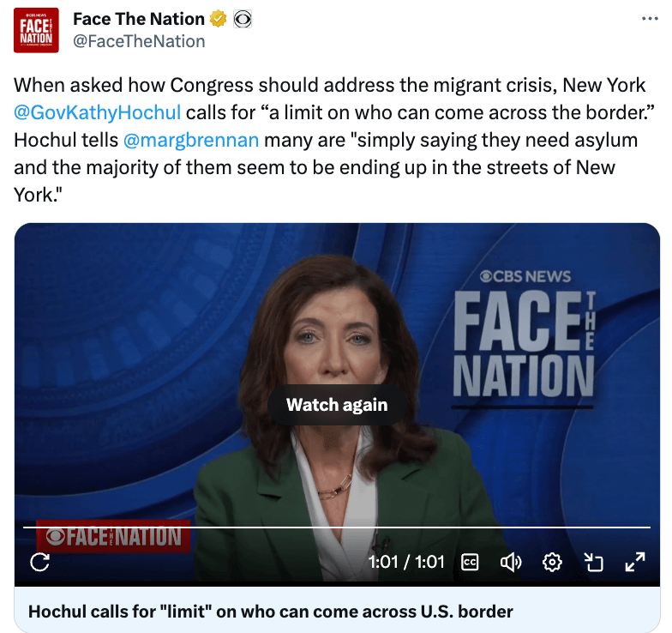Click the Hochul calls for limit video title
Viewport: 672px width, 633px height.
click(x=271, y=612)
